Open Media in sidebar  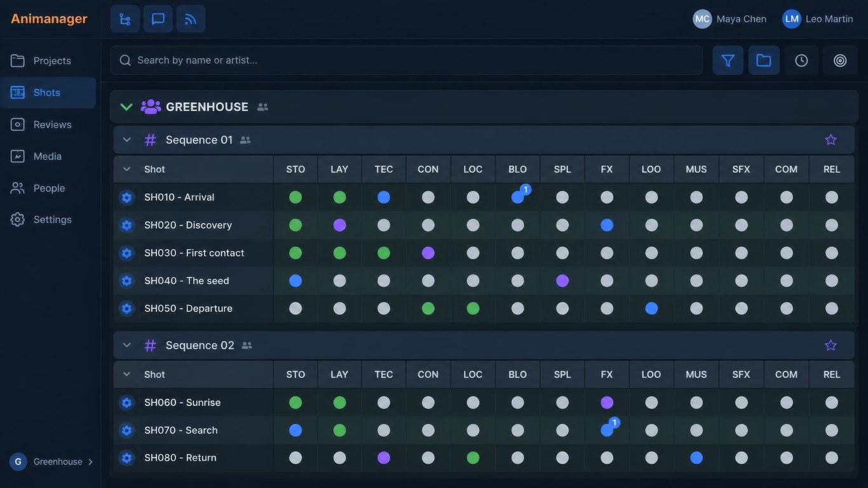coord(48,156)
